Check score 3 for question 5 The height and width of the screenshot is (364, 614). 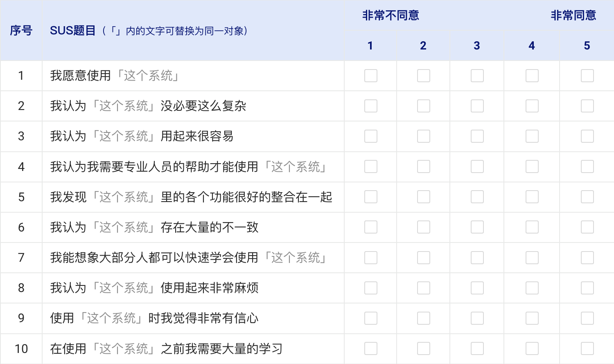pyautogui.click(x=477, y=197)
